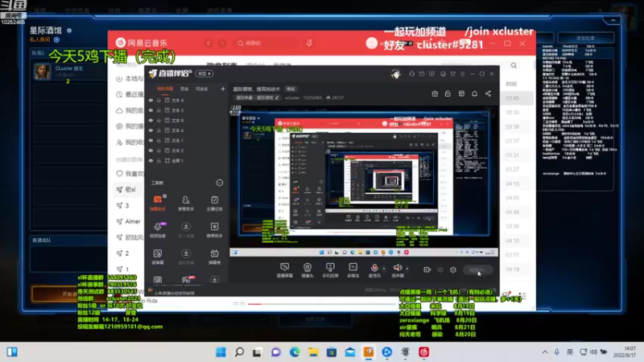Hide the 文本 2 source layer
The height and width of the screenshot is (362, 644).
click(151, 150)
